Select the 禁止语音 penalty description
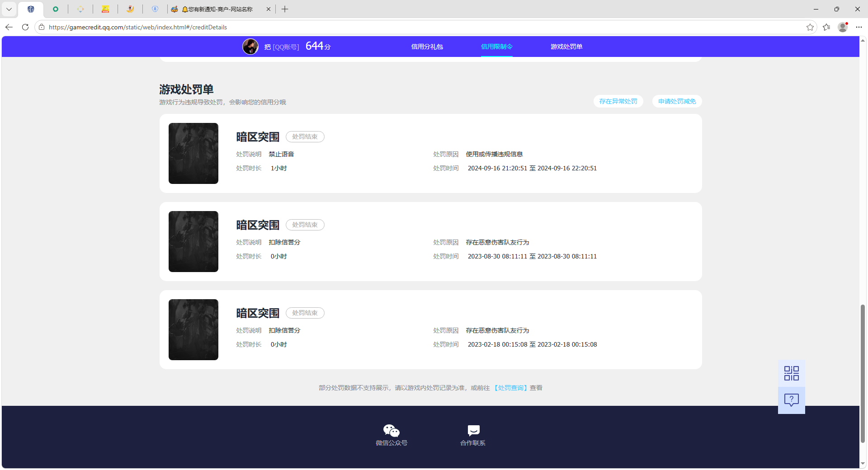Image resolution: width=868 pixels, height=470 pixels. pos(281,154)
